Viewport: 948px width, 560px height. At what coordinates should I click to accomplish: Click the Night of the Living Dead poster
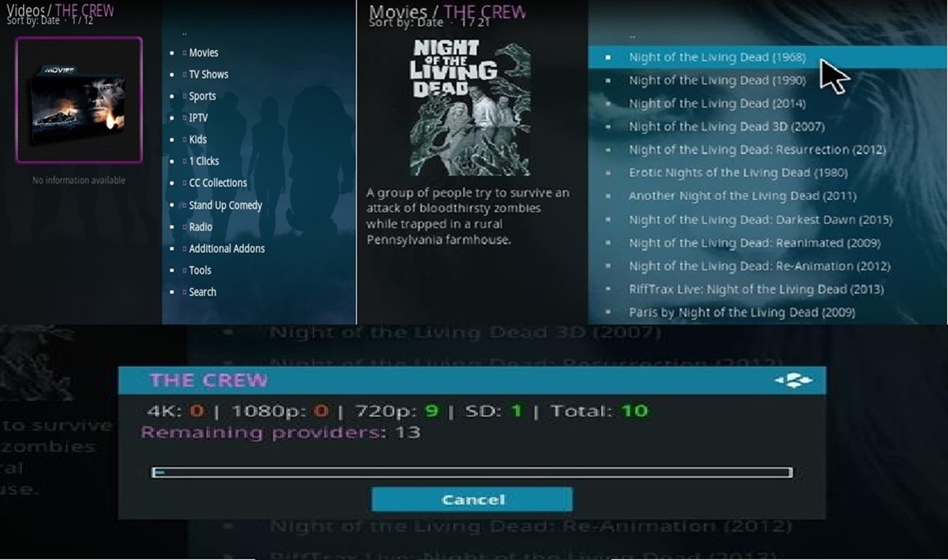470,109
